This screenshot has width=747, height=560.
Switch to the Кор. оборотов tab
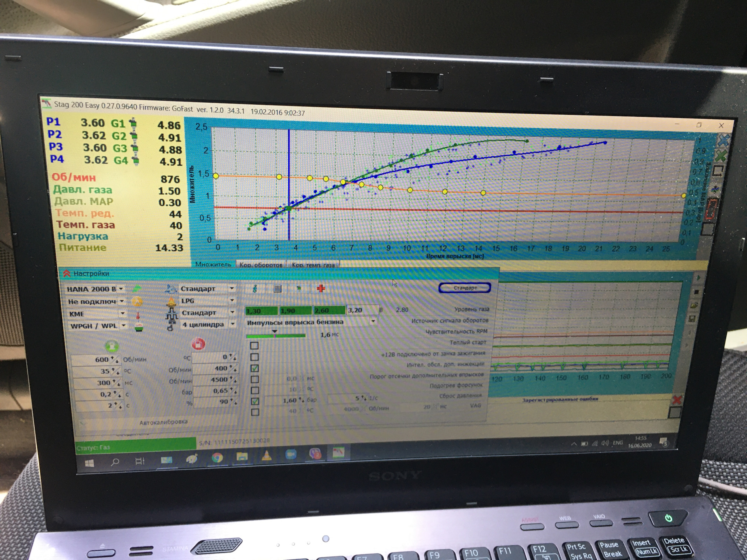pos(261,264)
